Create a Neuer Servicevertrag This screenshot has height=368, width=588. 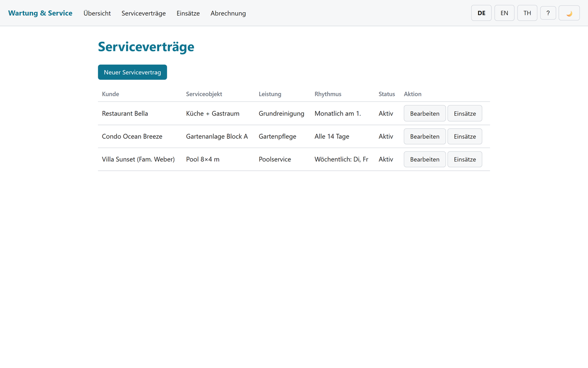[x=132, y=72]
